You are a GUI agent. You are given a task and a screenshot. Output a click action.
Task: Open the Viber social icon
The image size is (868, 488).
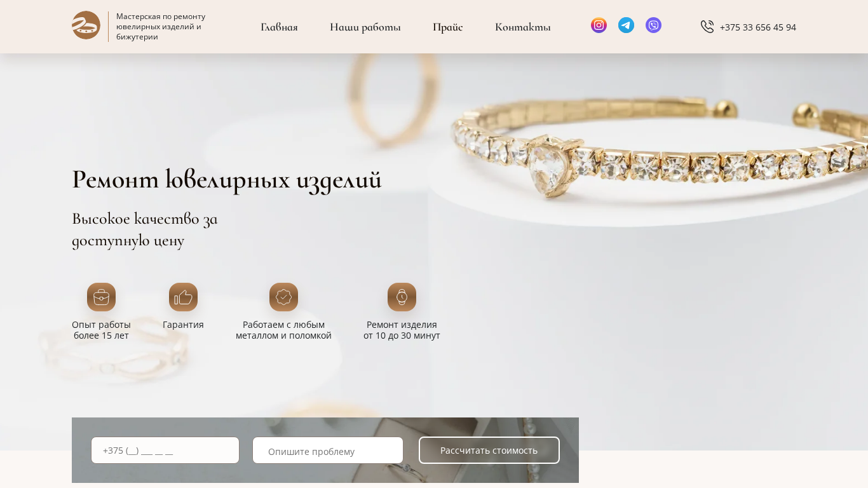(653, 25)
